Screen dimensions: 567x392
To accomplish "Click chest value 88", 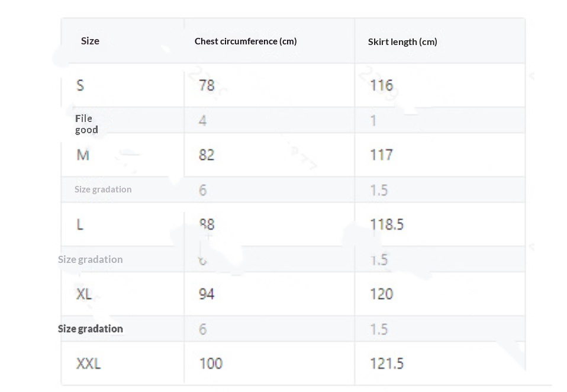I will click(207, 224).
